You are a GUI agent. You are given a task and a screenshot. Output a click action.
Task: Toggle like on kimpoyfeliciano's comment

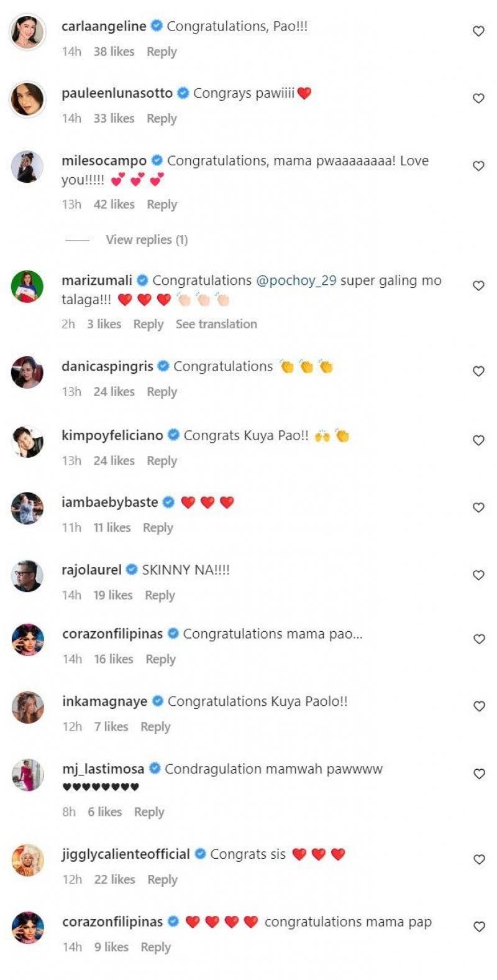click(x=478, y=440)
